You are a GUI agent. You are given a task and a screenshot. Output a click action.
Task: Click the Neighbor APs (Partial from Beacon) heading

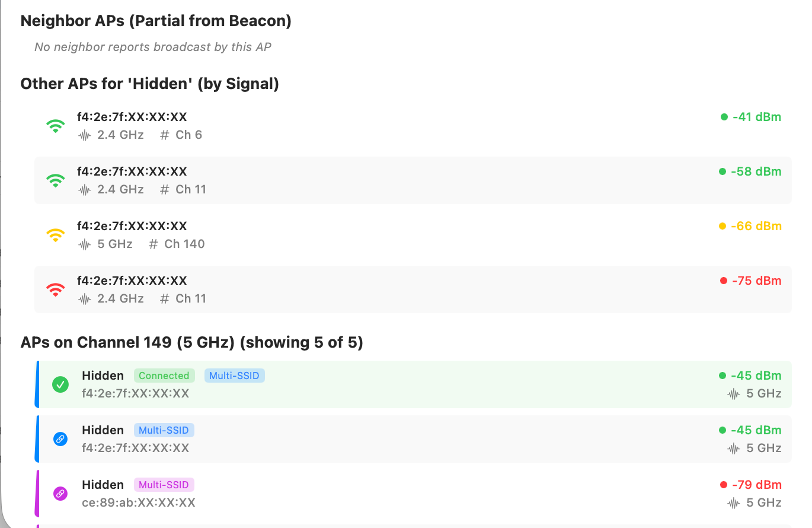[156, 21]
